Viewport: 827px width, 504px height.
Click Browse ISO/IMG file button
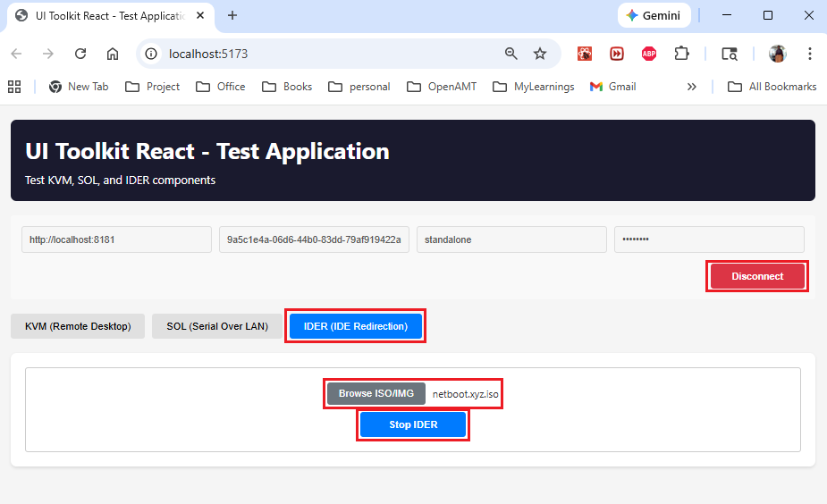coord(376,393)
